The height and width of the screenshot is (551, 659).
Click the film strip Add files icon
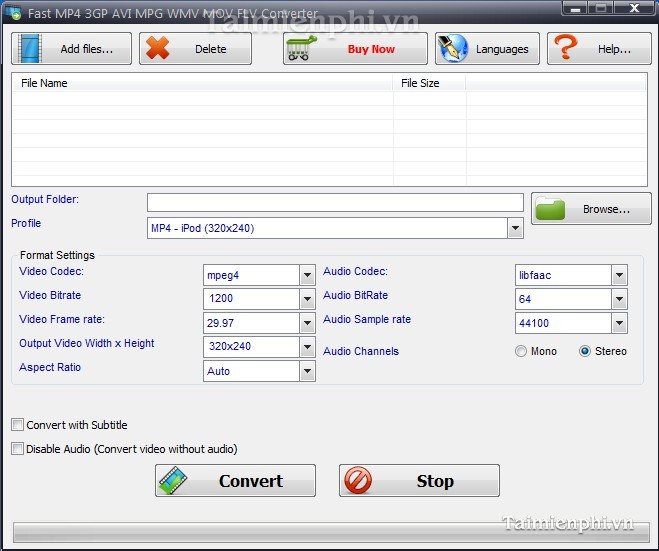coord(30,49)
